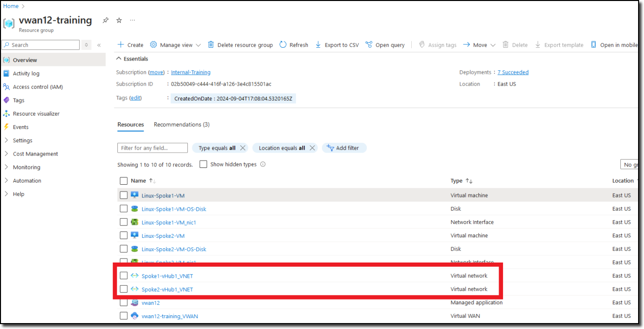Mark resource group as favorite with star
This screenshot has width=644, height=329.
pyautogui.click(x=119, y=20)
